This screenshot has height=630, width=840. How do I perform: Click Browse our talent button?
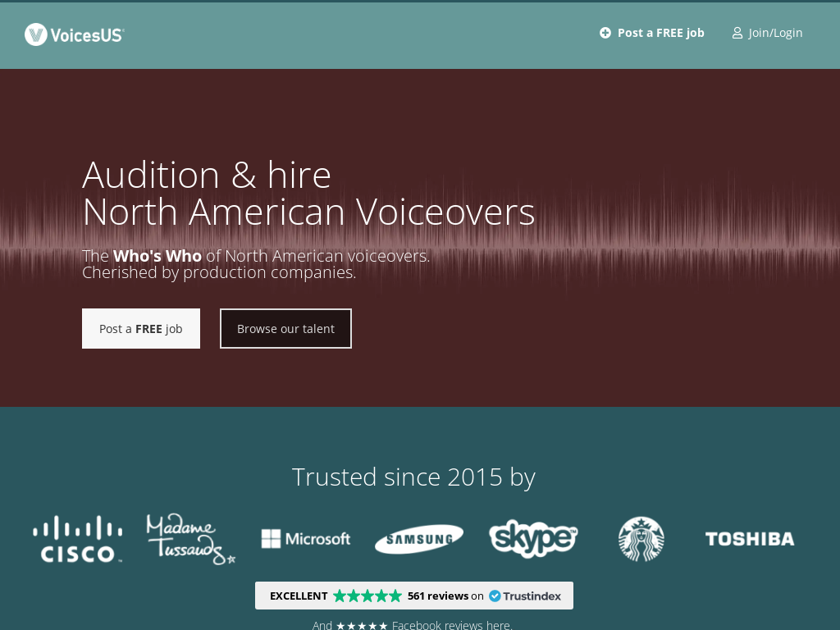click(285, 328)
